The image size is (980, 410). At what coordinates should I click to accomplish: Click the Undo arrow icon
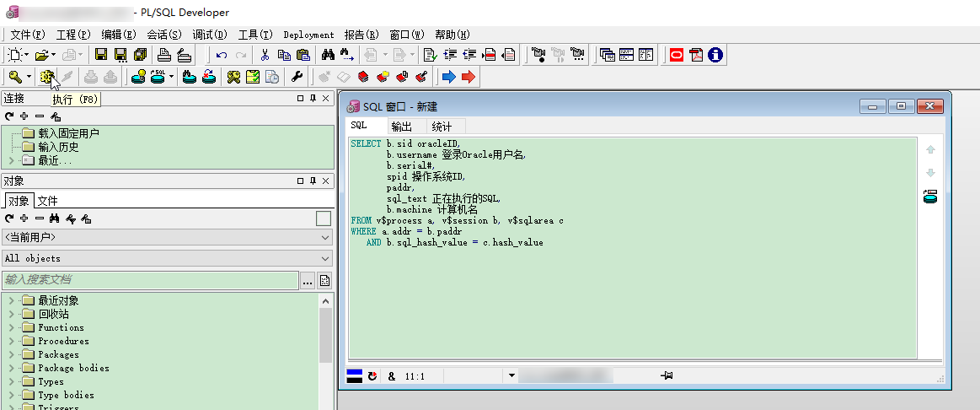point(222,55)
